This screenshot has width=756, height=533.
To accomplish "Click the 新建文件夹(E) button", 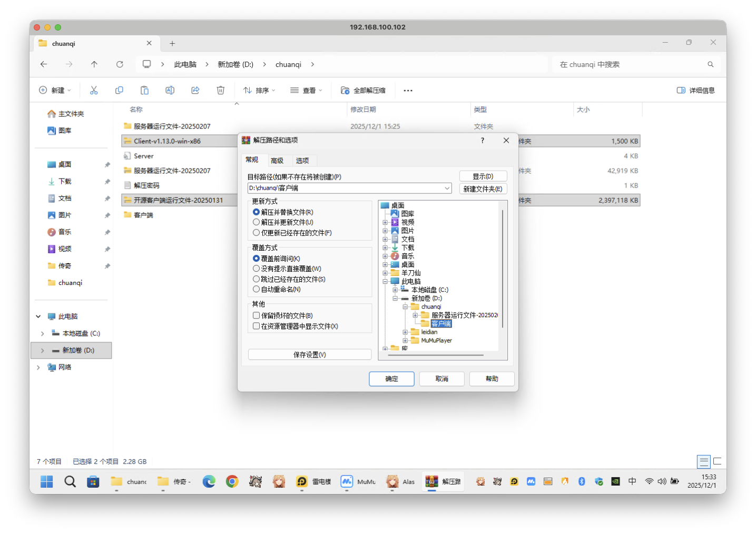I will coord(483,189).
